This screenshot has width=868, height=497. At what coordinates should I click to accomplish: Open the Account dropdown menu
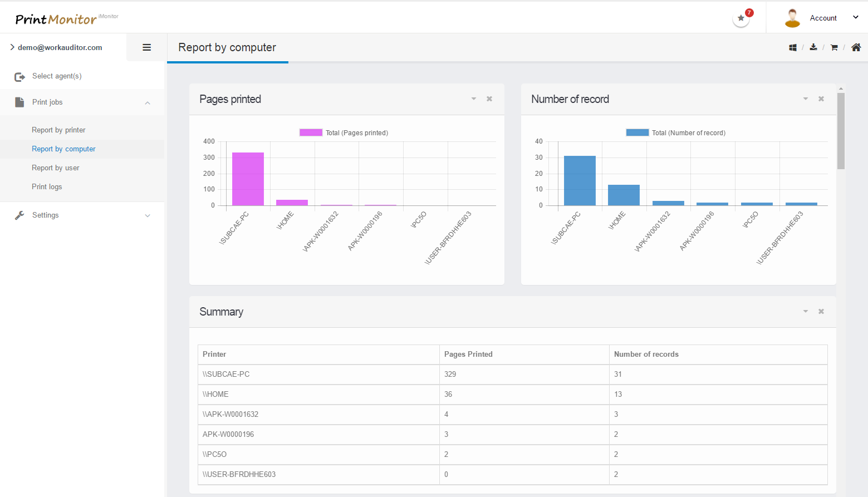823,18
